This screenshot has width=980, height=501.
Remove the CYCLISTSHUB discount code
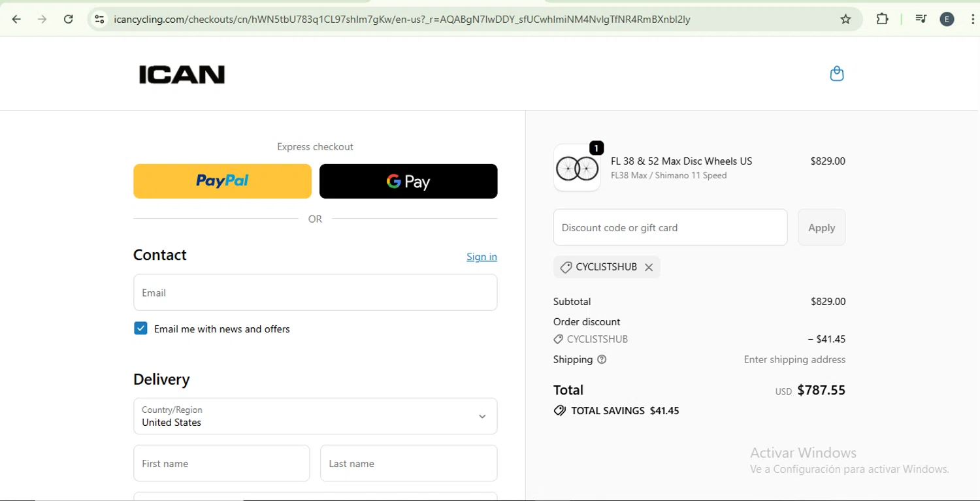649,267
